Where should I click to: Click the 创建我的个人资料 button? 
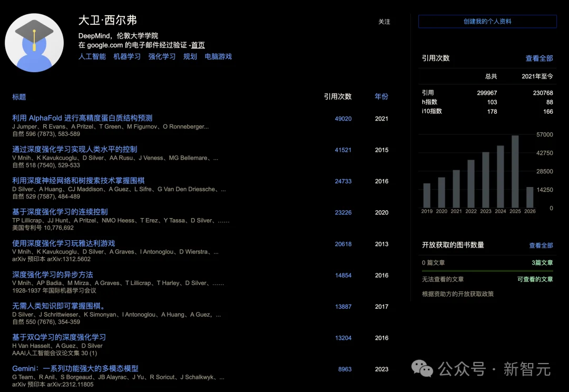tap(487, 21)
